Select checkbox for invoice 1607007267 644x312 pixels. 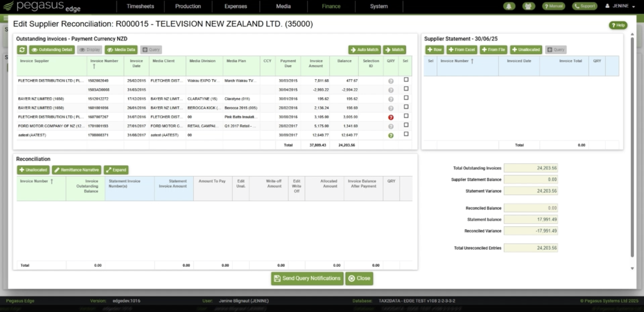406,116
